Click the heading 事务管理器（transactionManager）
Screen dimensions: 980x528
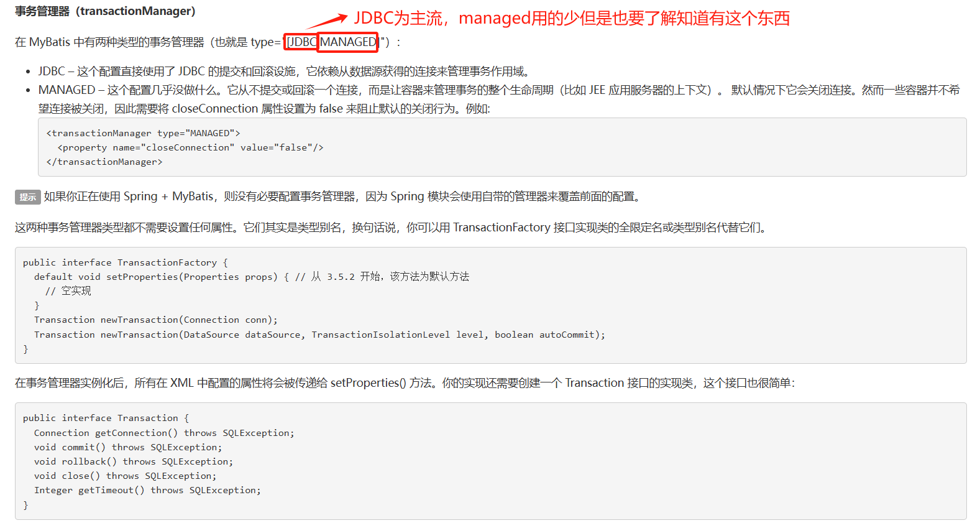(105, 11)
